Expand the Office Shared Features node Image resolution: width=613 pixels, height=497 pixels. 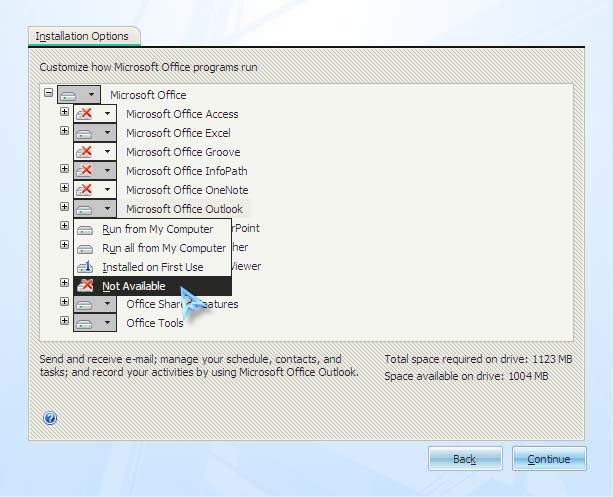pos(65,301)
